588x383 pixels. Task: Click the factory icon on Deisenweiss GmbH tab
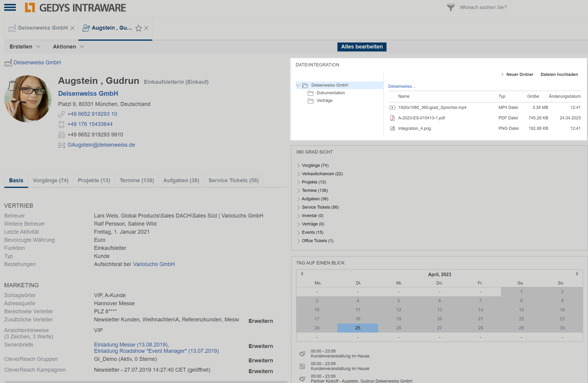point(12,28)
